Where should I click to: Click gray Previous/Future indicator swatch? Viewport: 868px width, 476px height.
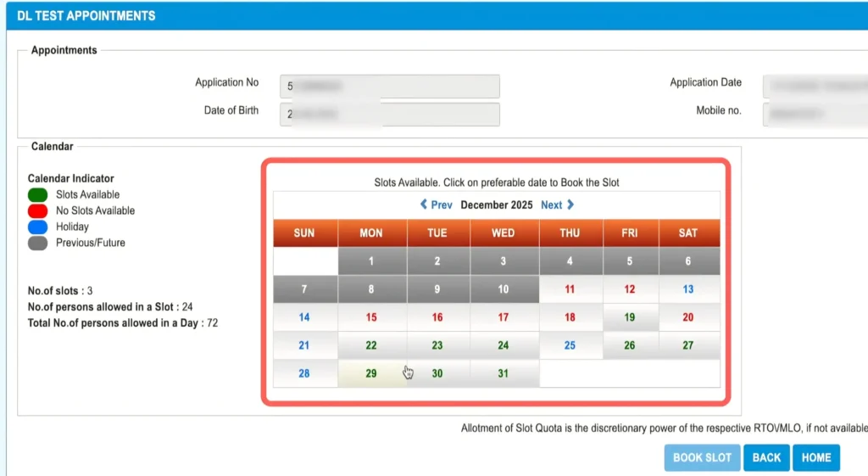click(38, 243)
